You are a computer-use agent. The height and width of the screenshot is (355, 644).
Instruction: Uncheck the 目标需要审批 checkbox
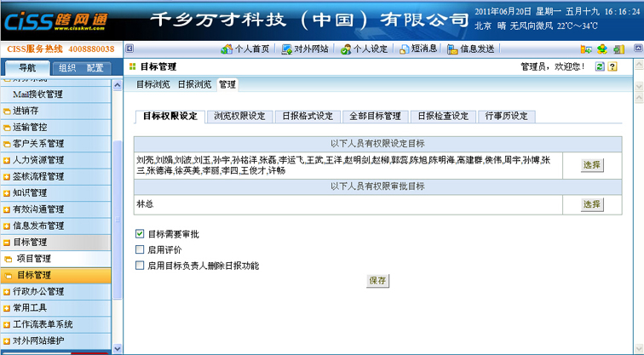pos(141,233)
